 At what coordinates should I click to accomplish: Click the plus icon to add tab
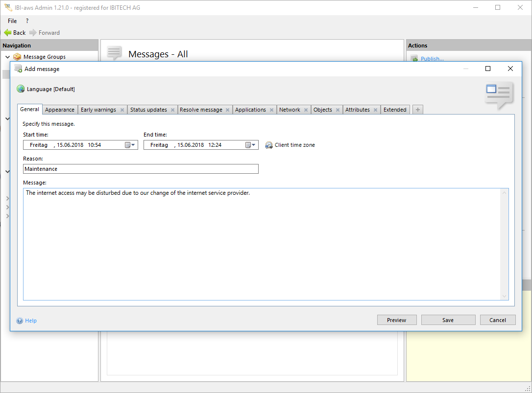417,110
